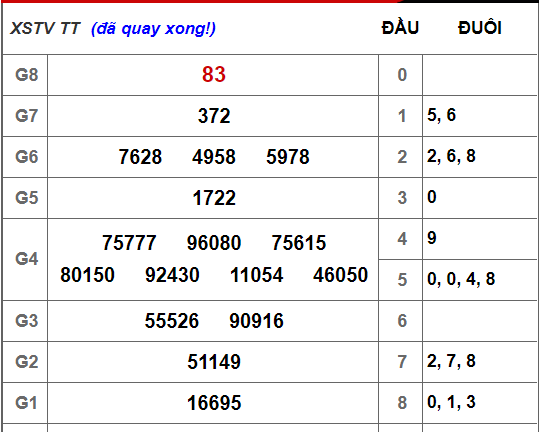
Task: Select the G4 prize label
Action: pyautogui.click(x=26, y=259)
